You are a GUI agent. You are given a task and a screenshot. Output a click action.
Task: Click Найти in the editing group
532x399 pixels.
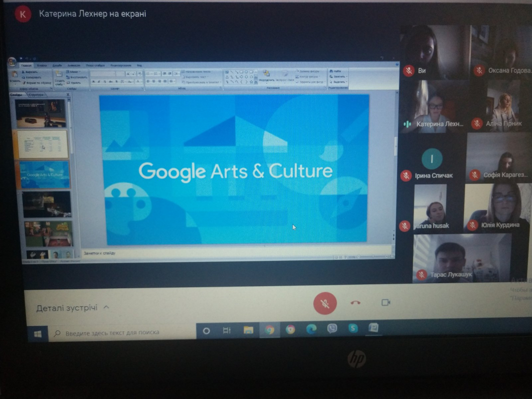pyautogui.click(x=336, y=71)
